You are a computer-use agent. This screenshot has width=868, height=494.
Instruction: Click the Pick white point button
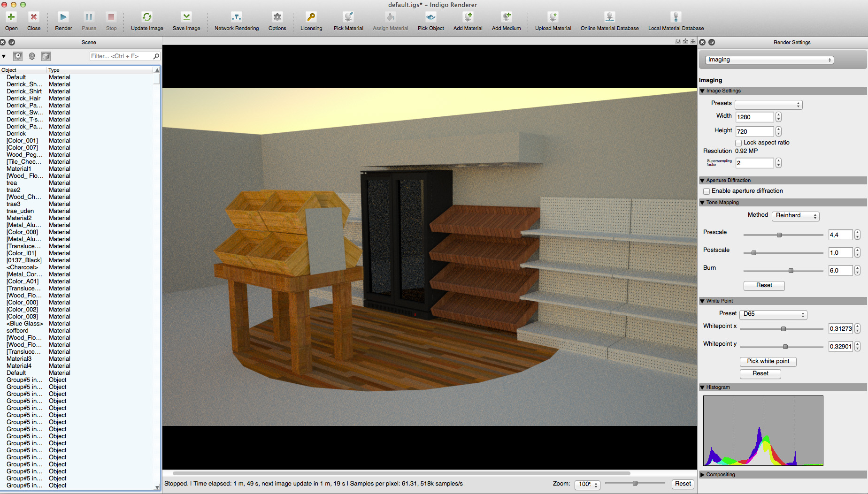[768, 361]
